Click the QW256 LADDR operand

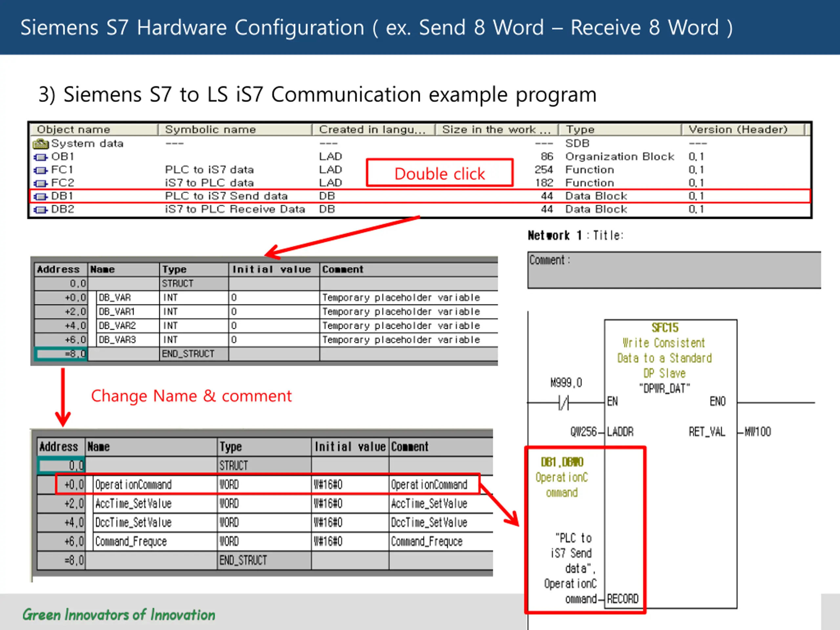(583, 432)
